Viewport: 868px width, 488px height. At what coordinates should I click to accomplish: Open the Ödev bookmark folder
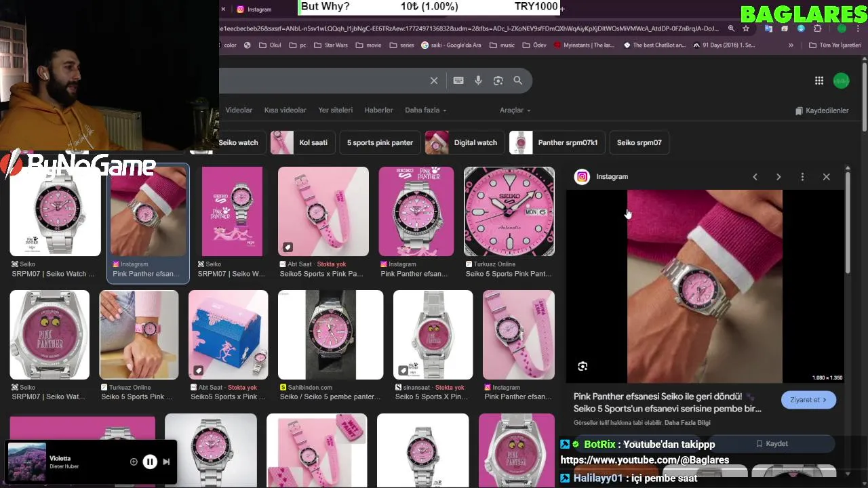pyautogui.click(x=534, y=45)
